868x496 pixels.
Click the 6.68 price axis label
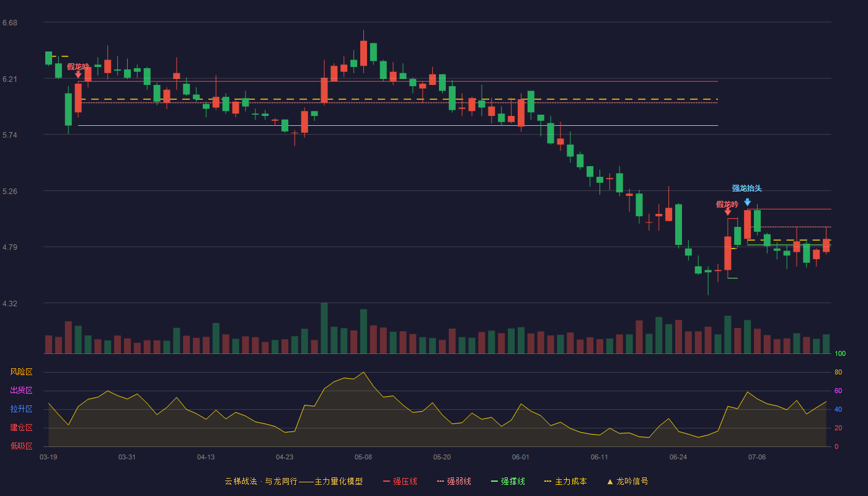(x=10, y=23)
